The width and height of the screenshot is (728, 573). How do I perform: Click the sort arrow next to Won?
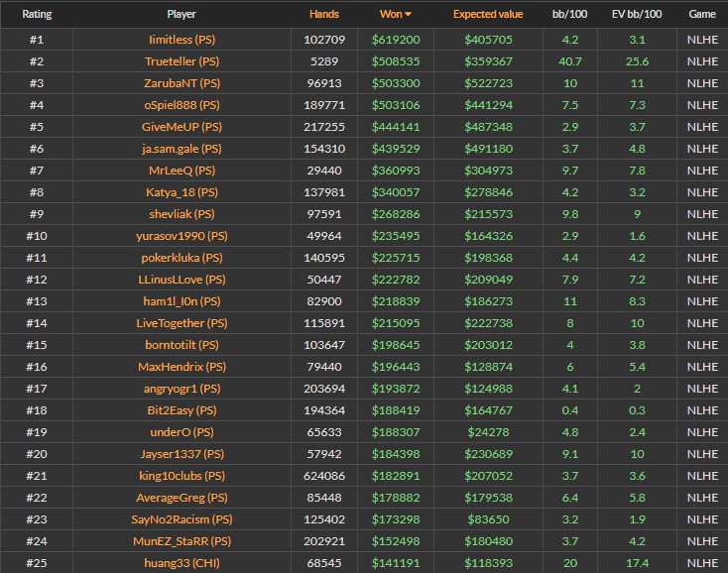[x=409, y=16]
